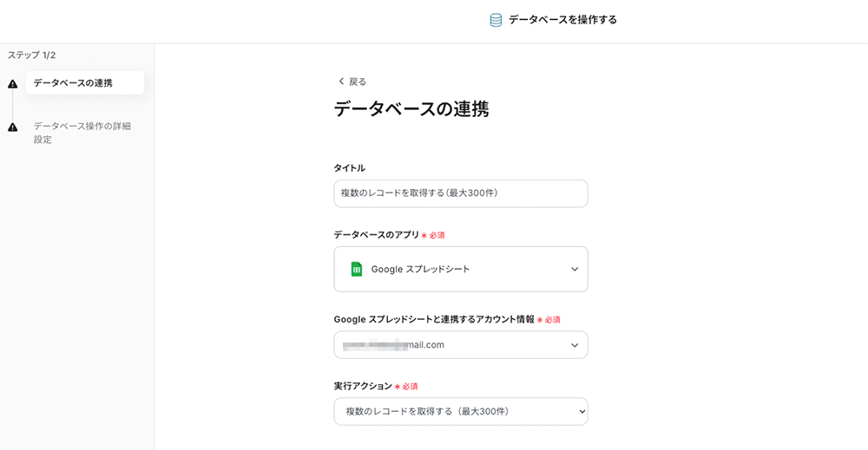Viewport: 868px width, 450px height.
Task: Click the red asterisk beside データベースのアプリ label
Action: [x=424, y=235]
